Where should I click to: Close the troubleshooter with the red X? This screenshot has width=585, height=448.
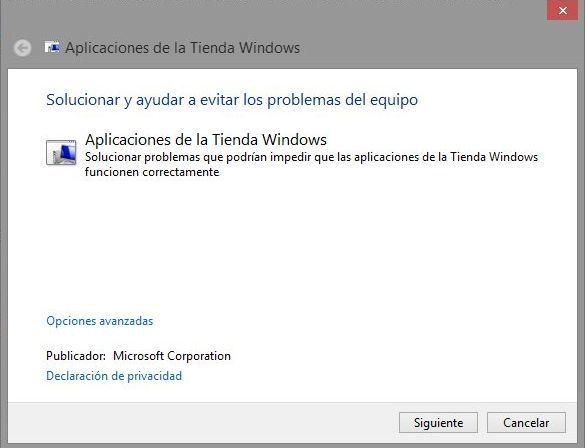[x=563, y=10]
